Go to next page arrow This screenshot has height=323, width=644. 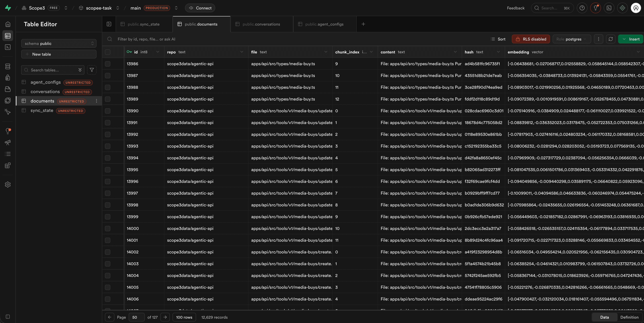tap(165, 317)
